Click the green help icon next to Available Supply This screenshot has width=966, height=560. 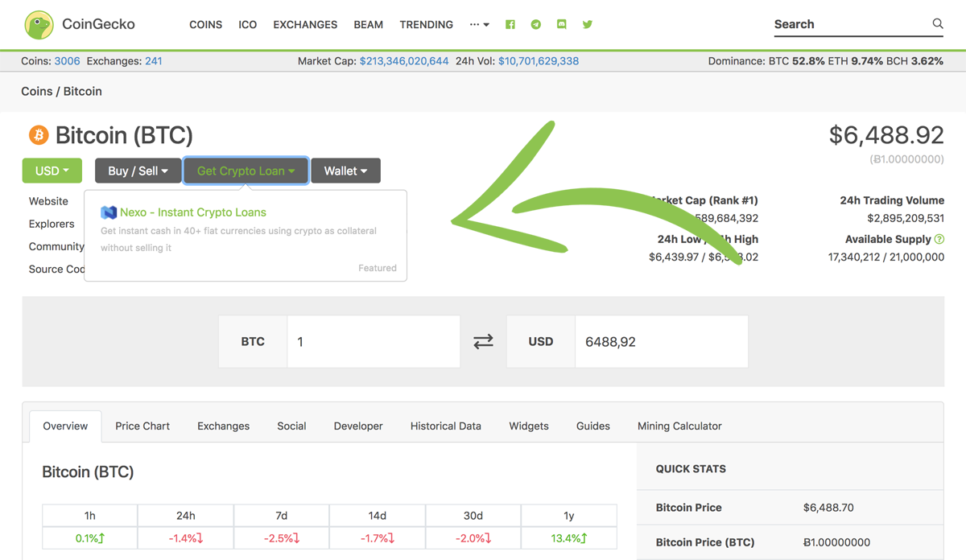click(939, 239)
